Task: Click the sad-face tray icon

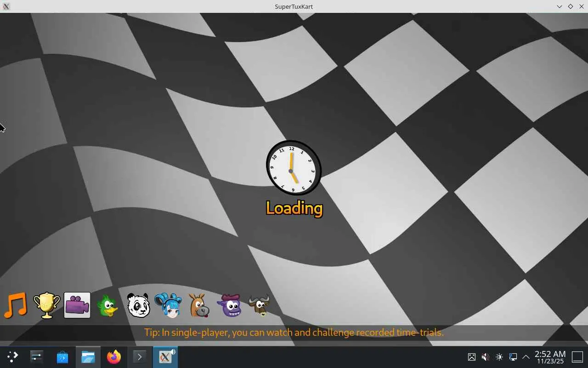Action: pos(472,356)
